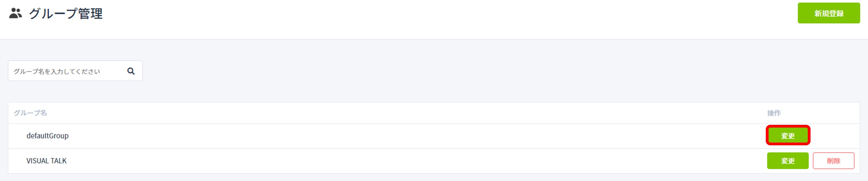Click the placeholder text in the group search box
The height and width of the screenshot is (181, 868).
point(57,71)
